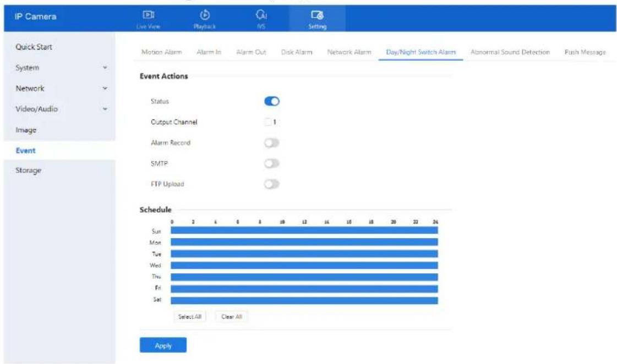Enable the SMTP toggle
The width and height of the screenshot is (617, 364).
coord(271,163)
